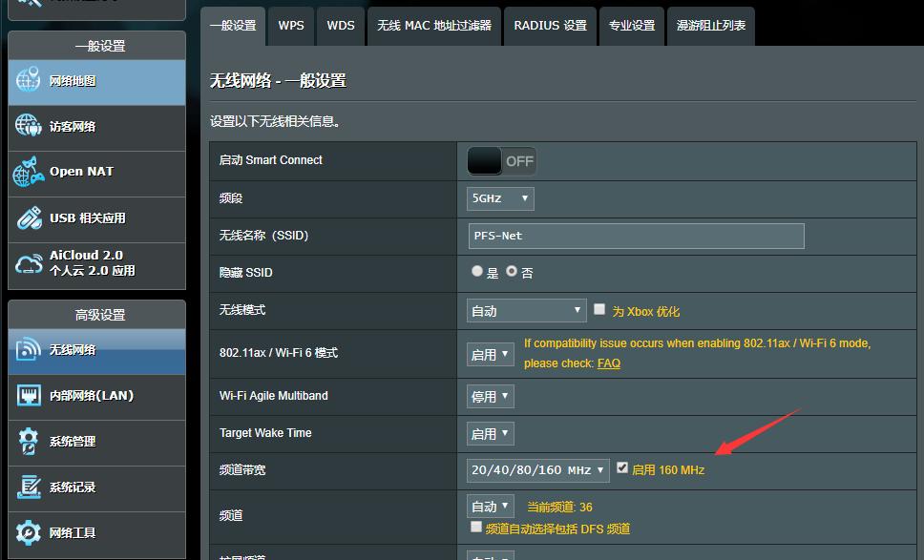Toggle the Smart Connect OFF switch
The image size is (924, 560).
click(x=501, y=161)
